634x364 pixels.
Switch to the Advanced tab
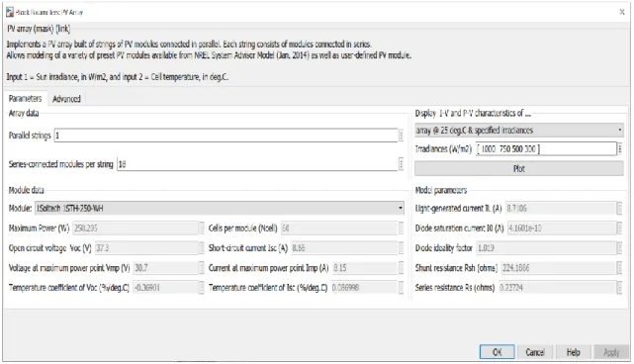[x=66, y=99]
